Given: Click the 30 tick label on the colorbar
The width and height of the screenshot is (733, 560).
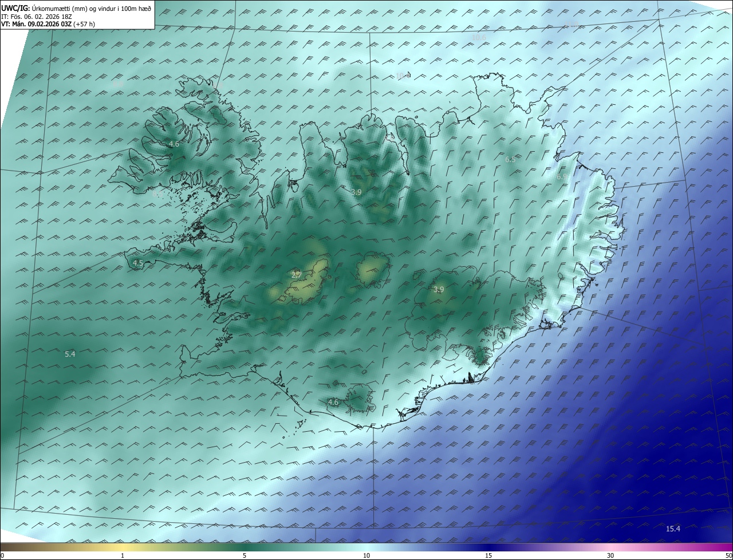Looking at the screenshot, I should [x=610, y=555].
